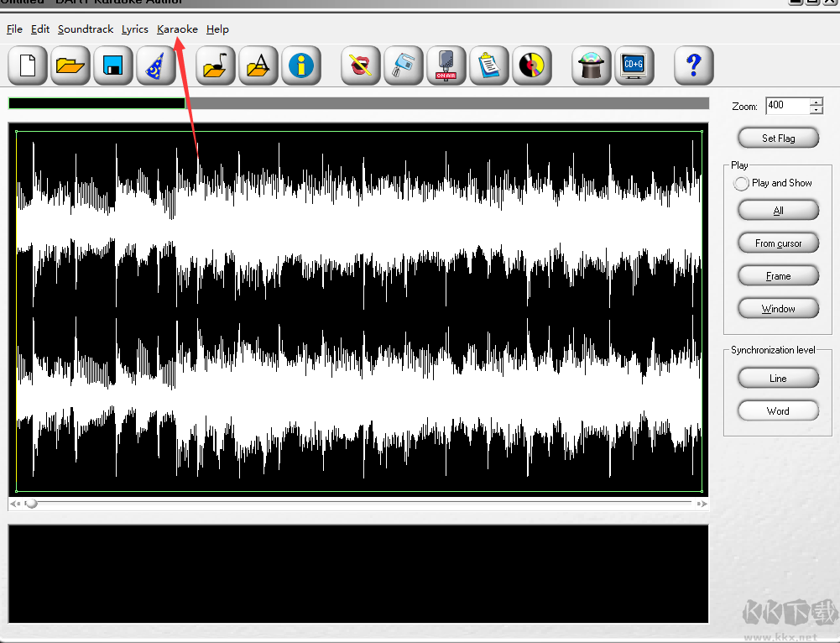Click the blue info circle icon
This screenshot has height=643, width=840.
[301, 65]
